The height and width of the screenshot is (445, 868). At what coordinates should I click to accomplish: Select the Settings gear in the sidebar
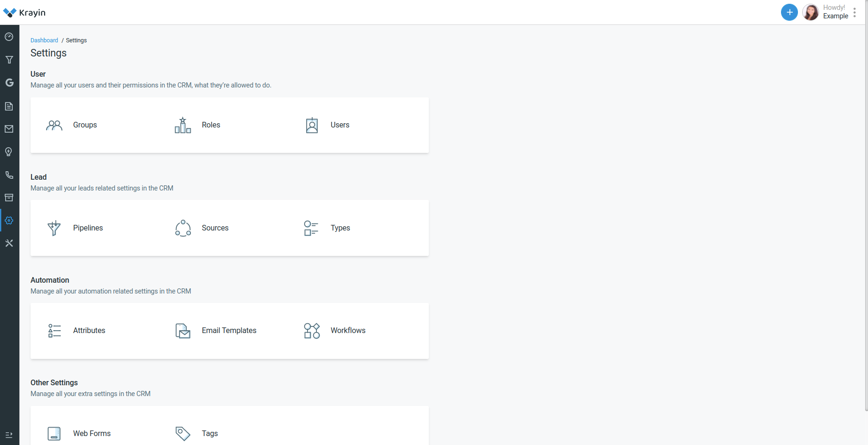tap(9, 220)
